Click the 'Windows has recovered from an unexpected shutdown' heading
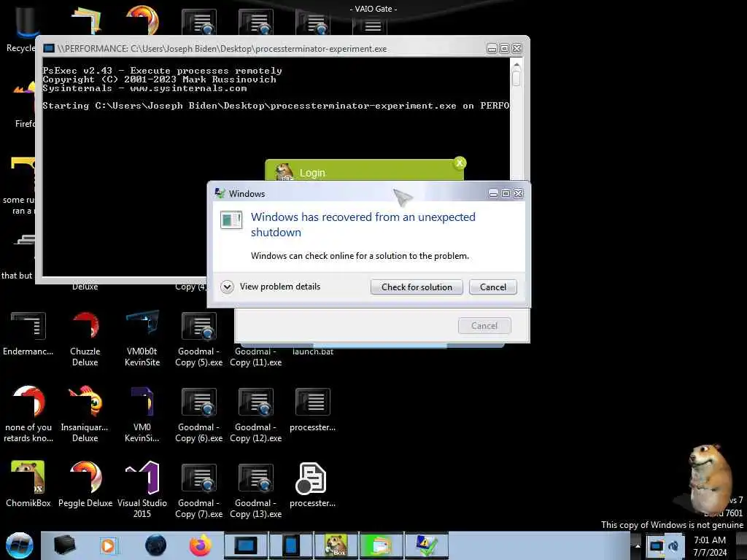747x560 pixels. (363, 225)
